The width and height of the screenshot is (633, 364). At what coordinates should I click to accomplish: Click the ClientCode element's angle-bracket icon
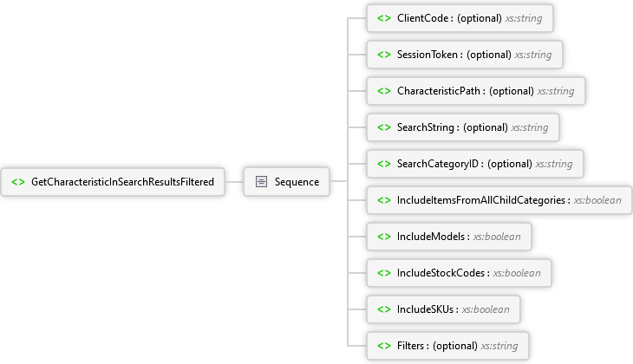tap(383, 18)
